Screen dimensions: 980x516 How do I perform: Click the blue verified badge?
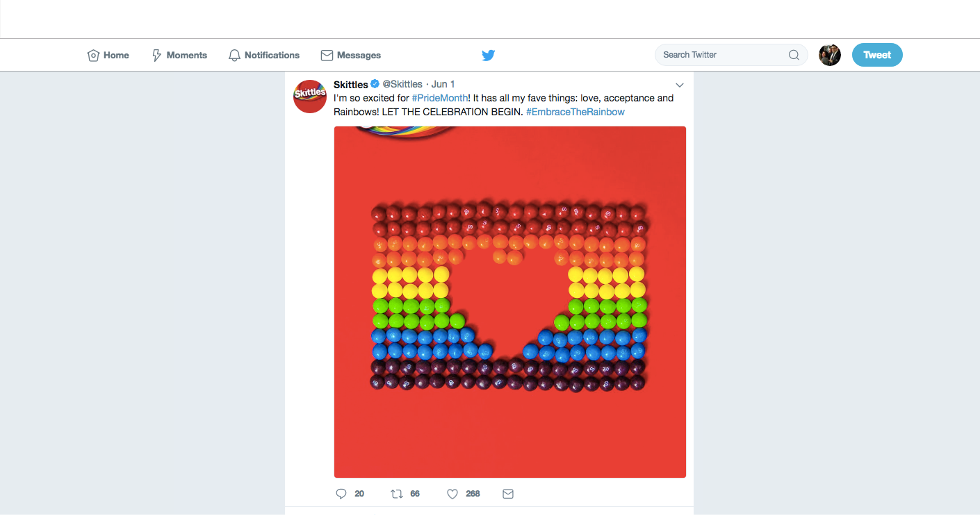[375, 85]
